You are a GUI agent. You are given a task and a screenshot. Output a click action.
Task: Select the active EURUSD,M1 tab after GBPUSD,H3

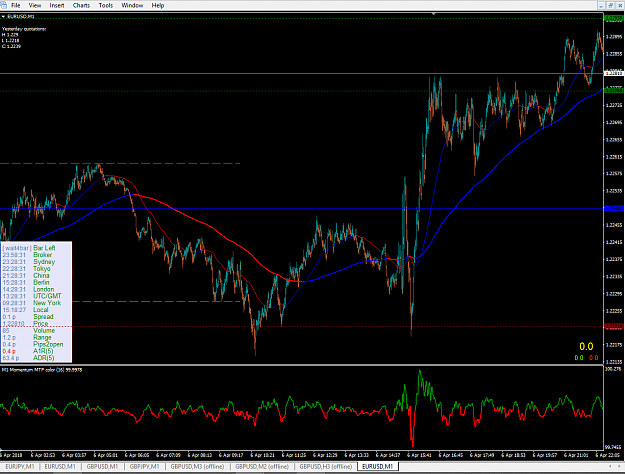pos(377,466)
